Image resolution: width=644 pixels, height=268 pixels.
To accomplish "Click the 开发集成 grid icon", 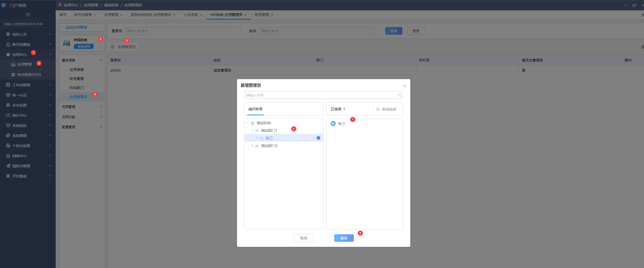I will point(8,176).
